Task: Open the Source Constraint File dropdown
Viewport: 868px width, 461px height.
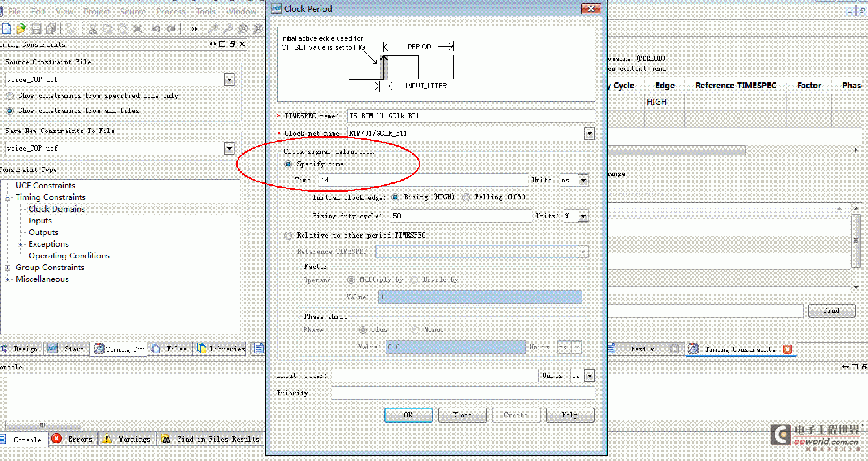Action: pyautogui.click(x=229, y=79)
